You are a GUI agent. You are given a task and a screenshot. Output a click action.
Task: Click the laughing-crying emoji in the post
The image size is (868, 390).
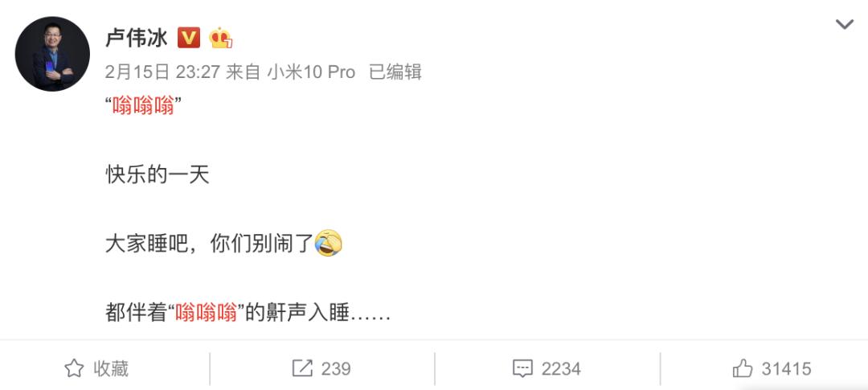(328, 243)
